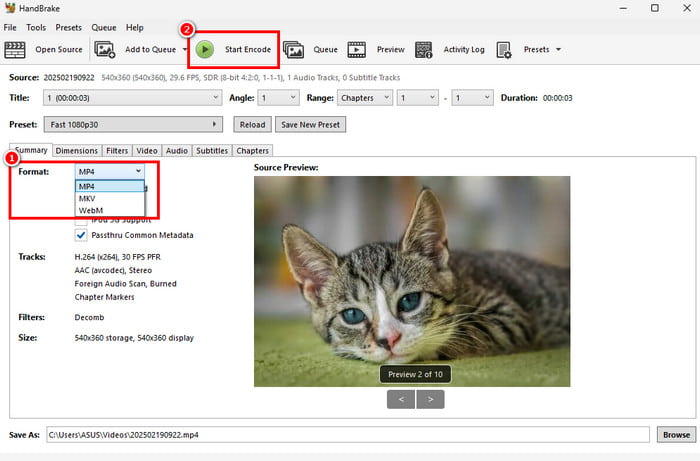700x461 pixels.
Task: Open the Add to Queue dropdown arrow
Action: (185, 50)
